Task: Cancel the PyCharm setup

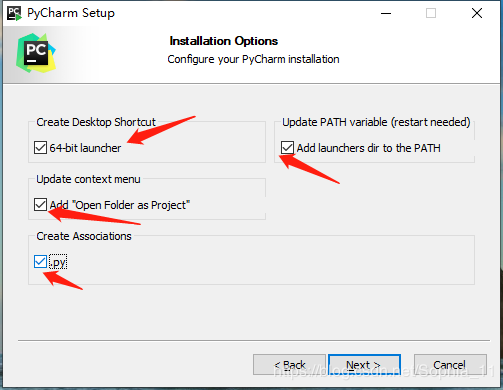Action: point(450,365)
